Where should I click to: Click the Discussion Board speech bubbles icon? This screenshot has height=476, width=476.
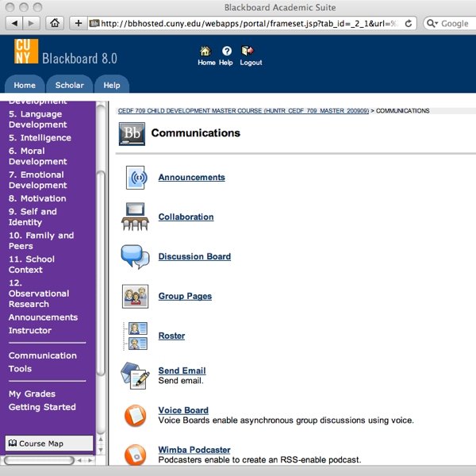tap(135, 256)
